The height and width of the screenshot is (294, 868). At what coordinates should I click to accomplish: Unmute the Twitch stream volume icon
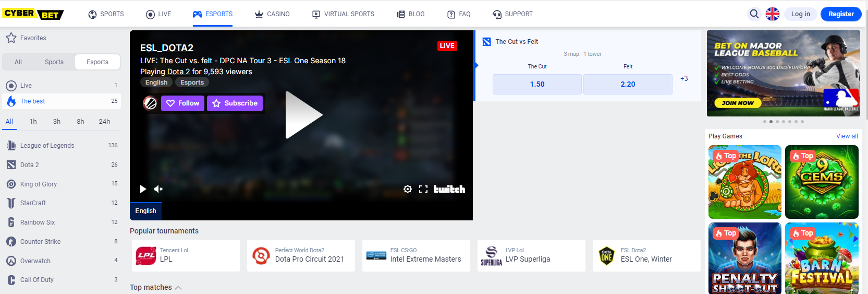click(x=158, y=189)
